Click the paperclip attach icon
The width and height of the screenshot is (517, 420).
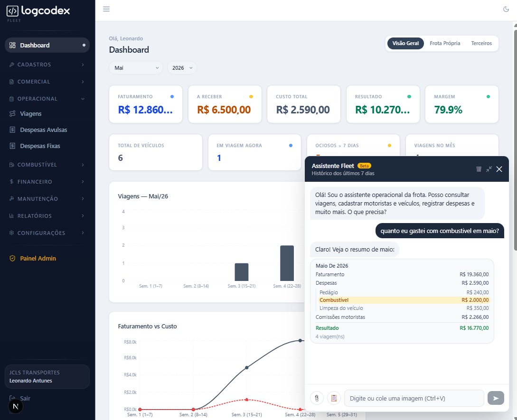pyautogui.click(x=317, y=398)
